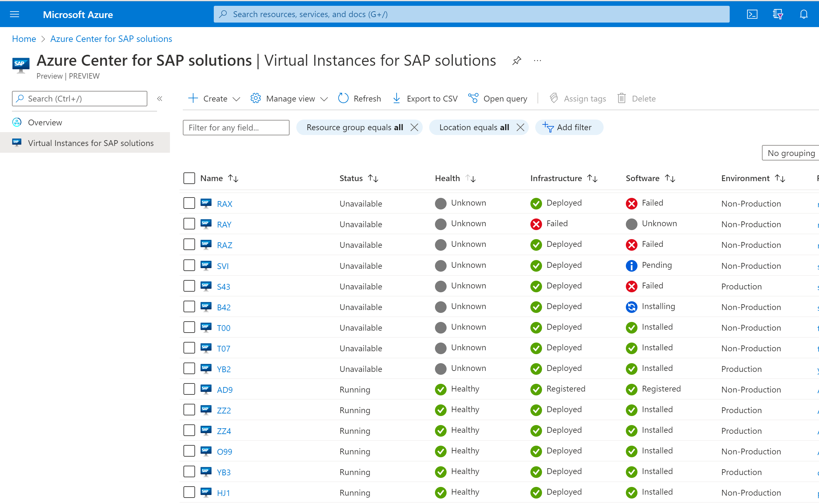The image size is (819, 504).
Task: Open the S43 instance details
Action: coord(223,286)
